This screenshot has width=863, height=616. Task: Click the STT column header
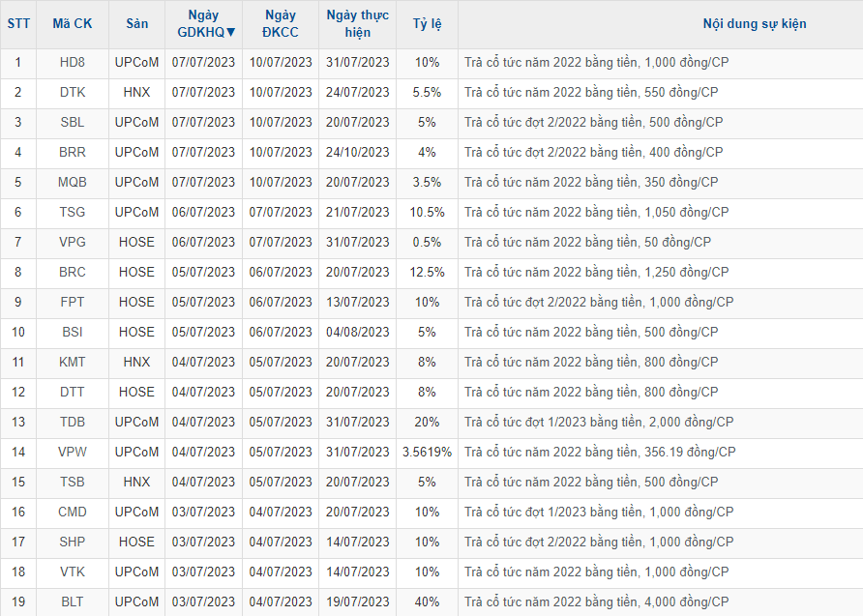[x=17, y=24]
